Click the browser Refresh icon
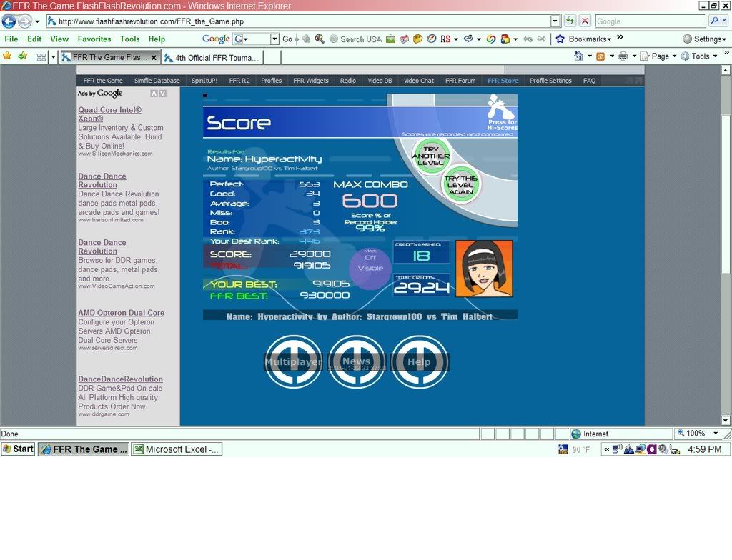Screen dimensions: 732x560 click(x=570, y=21)
